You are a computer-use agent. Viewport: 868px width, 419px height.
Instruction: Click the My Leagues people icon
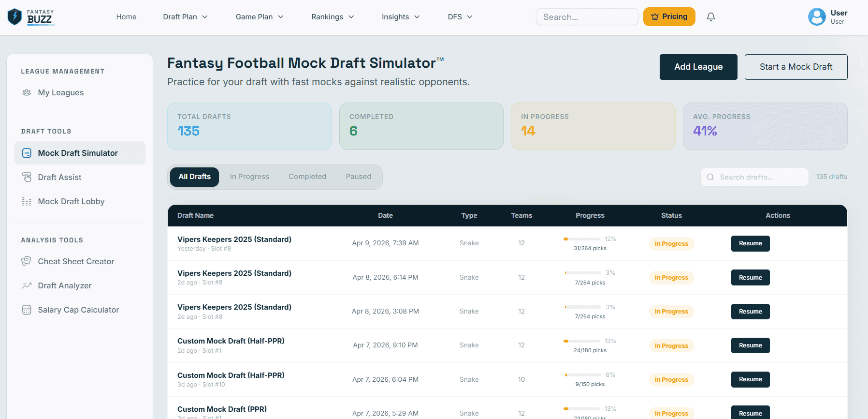27,92
